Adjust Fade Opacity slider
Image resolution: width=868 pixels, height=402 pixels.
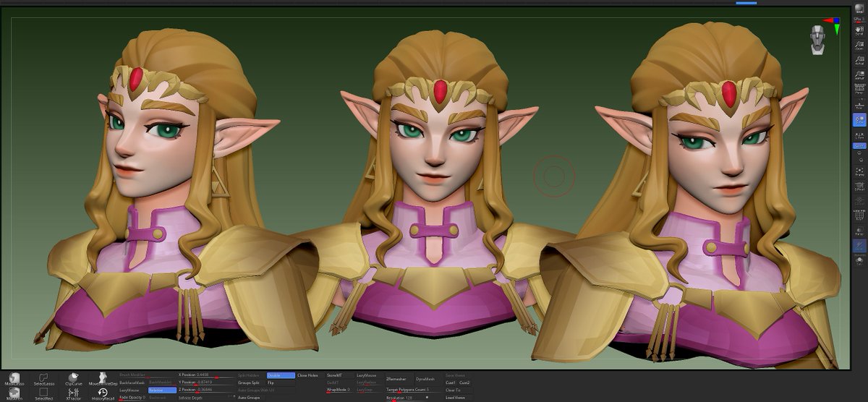point(132,397)
